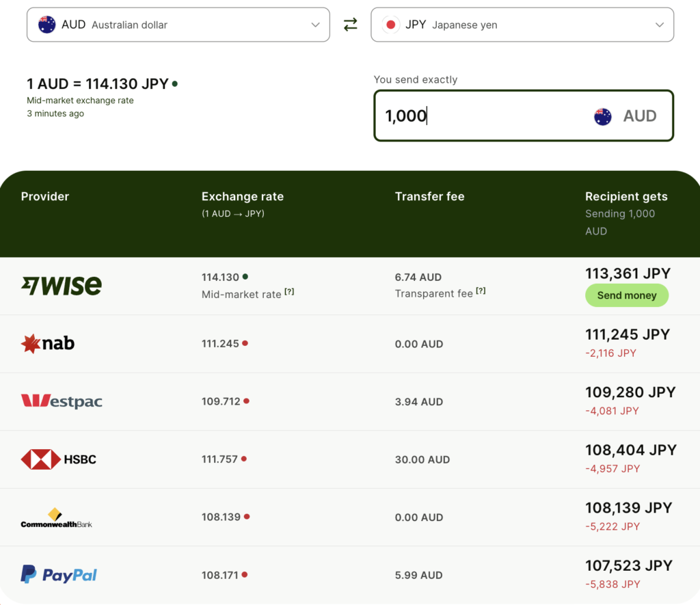Click the PayPal logo
The height and width of the screenshot is (605, 700).
point(59,575)
